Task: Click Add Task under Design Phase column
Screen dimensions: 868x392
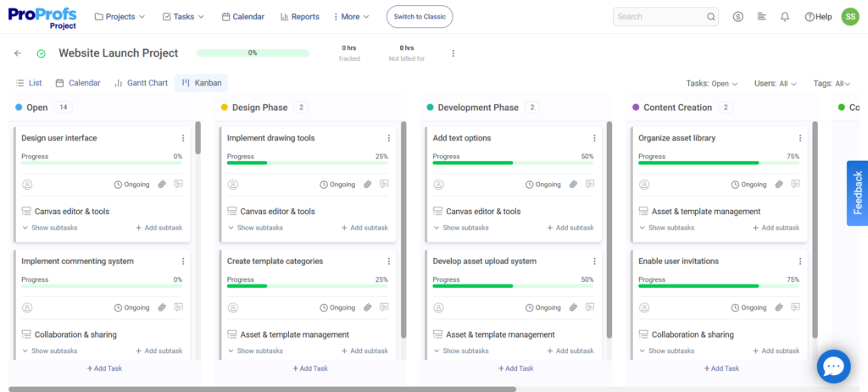Action: pyautogui.click(x=310, y=368)
